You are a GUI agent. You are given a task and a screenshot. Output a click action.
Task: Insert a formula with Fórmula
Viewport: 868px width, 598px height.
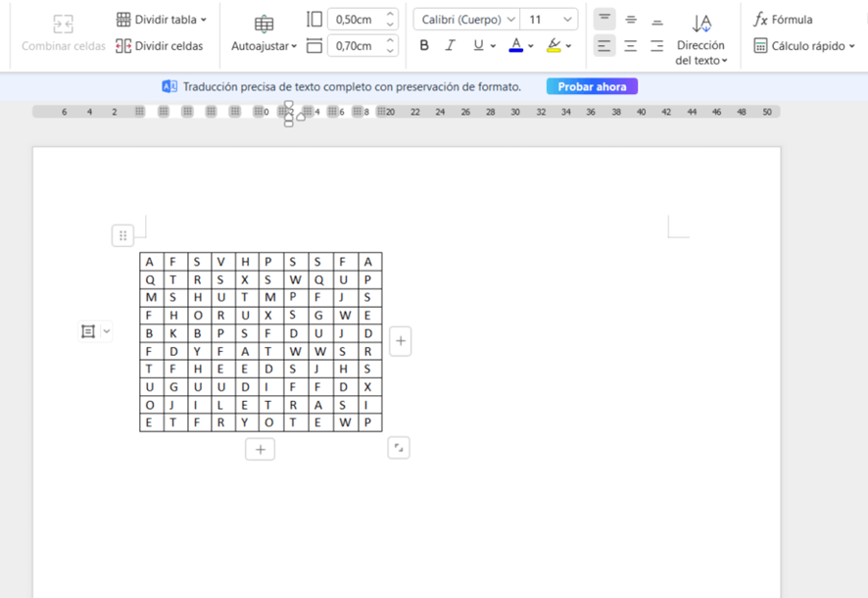[783, 20]
